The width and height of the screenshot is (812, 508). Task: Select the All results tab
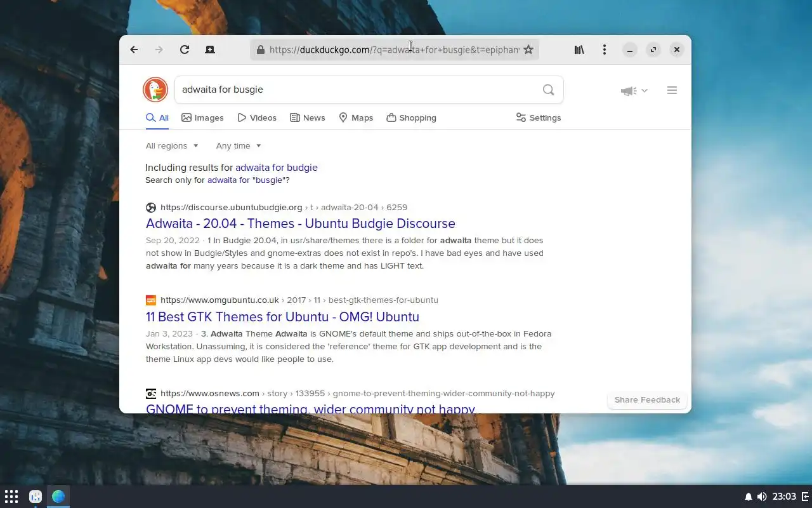pos(157,117)
